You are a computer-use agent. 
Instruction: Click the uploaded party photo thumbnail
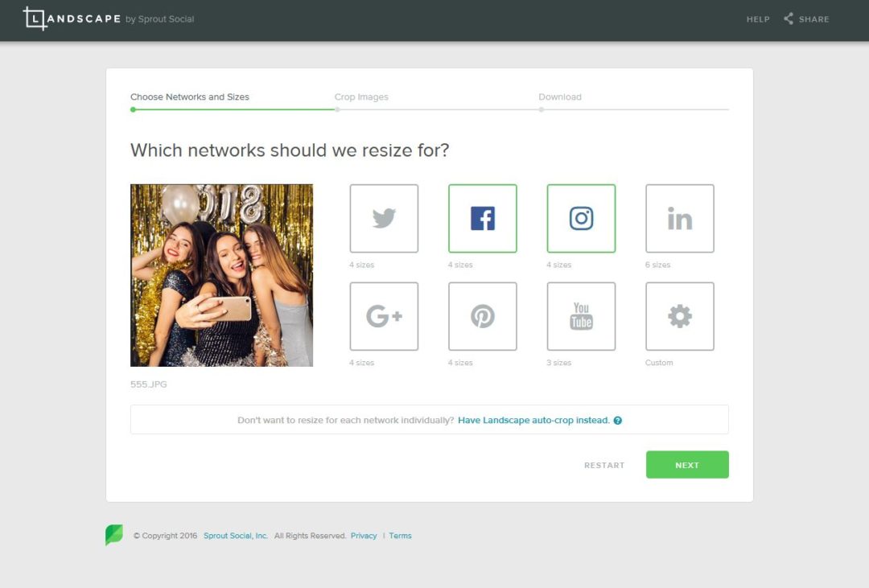point(222,275)
